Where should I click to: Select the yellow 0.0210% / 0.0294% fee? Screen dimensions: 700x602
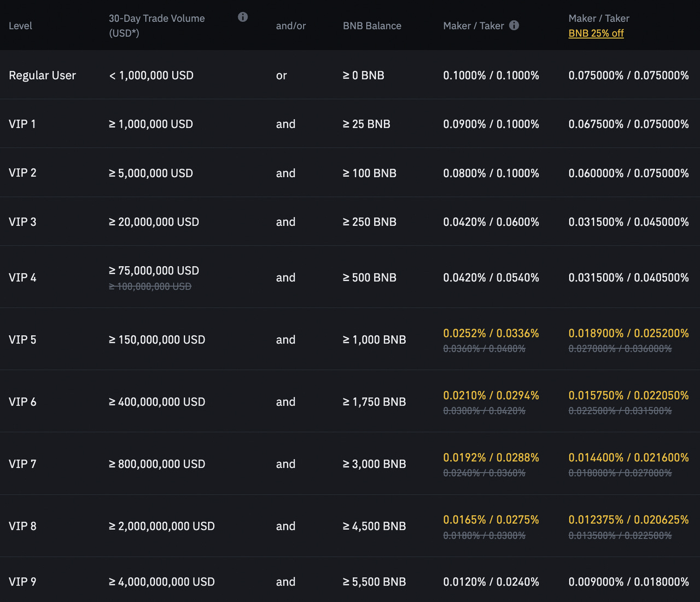491,395
